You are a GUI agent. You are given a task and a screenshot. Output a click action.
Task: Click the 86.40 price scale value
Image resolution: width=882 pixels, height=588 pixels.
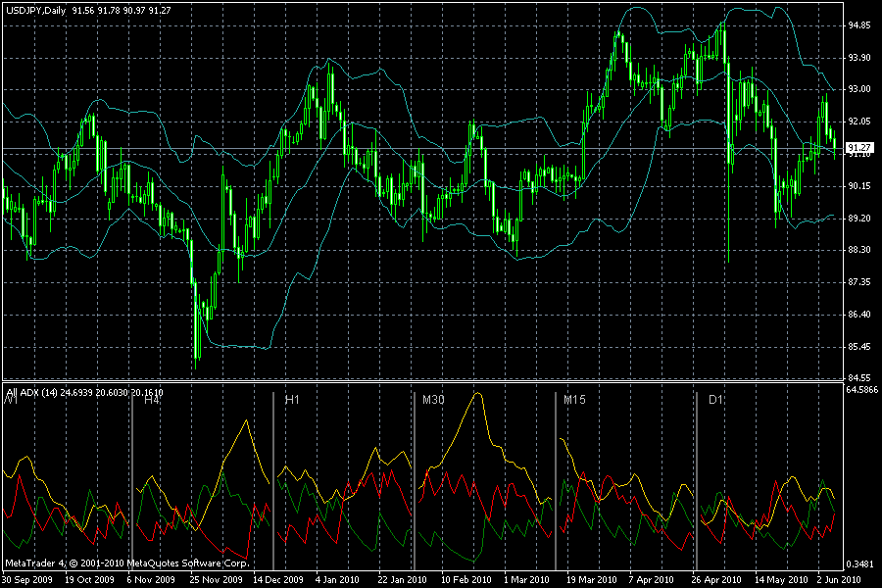click(858, 314)
